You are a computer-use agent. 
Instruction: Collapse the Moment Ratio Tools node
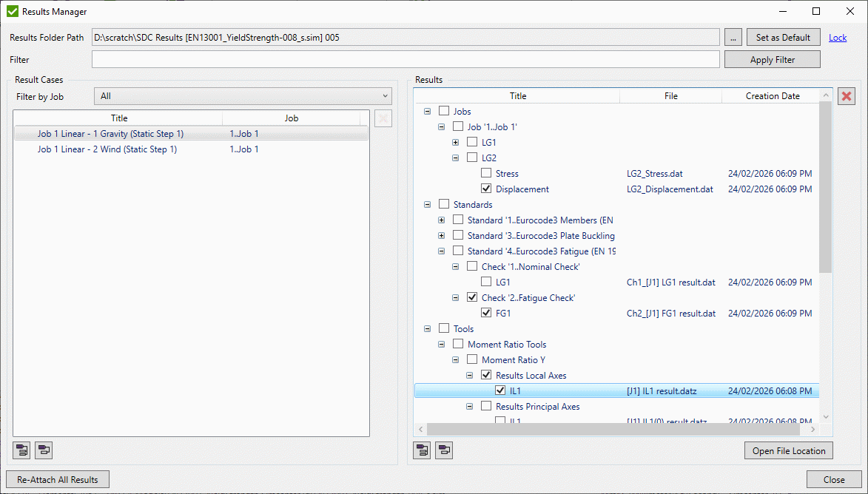tap(441, 344)
